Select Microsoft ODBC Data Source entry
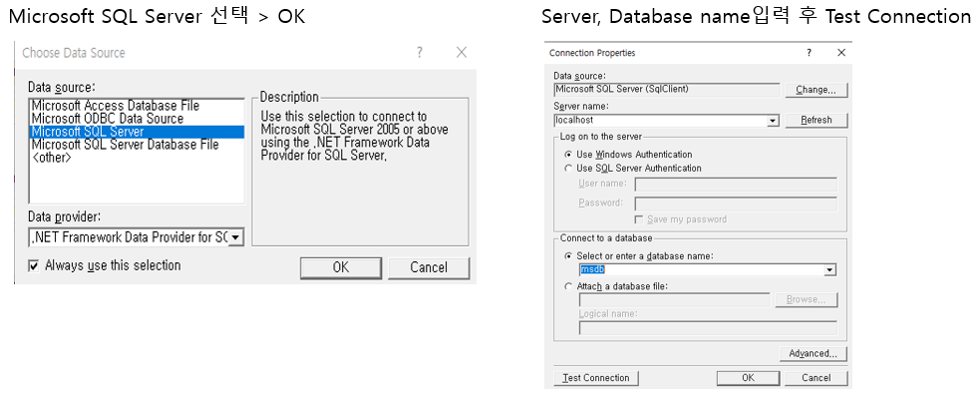Viewport: 980px width, 407px height. [x=137, y=119]
